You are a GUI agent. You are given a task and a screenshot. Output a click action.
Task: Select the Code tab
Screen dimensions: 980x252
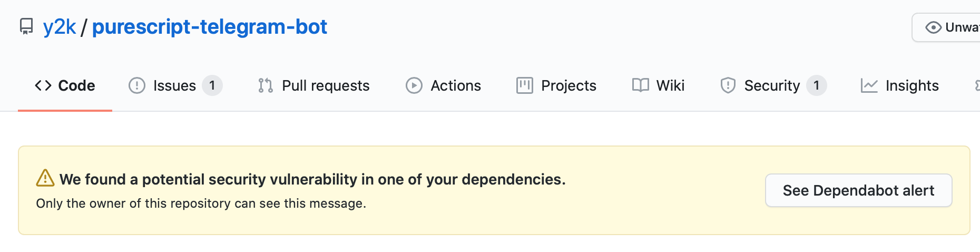click(x=65, y=85)
